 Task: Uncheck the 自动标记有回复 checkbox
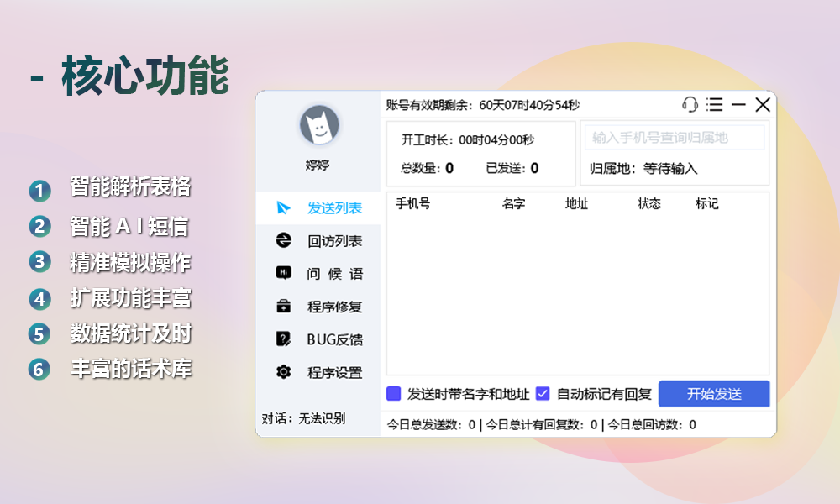545,393
